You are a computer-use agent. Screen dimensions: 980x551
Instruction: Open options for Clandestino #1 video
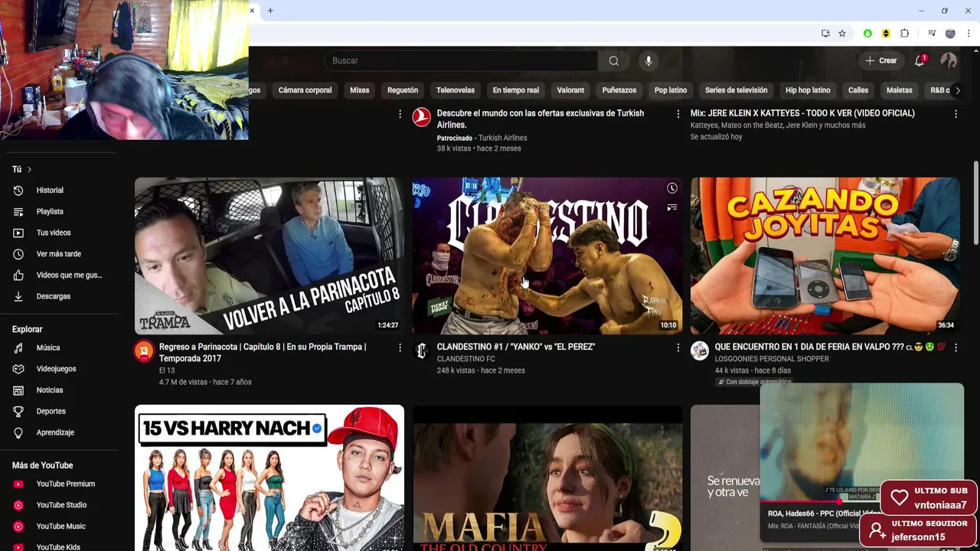[678, 347]
